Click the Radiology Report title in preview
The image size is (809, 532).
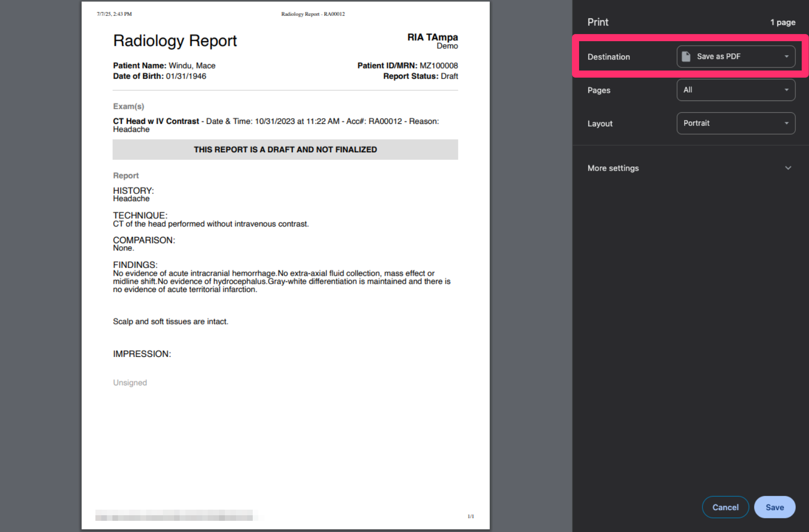coord(175,41)
